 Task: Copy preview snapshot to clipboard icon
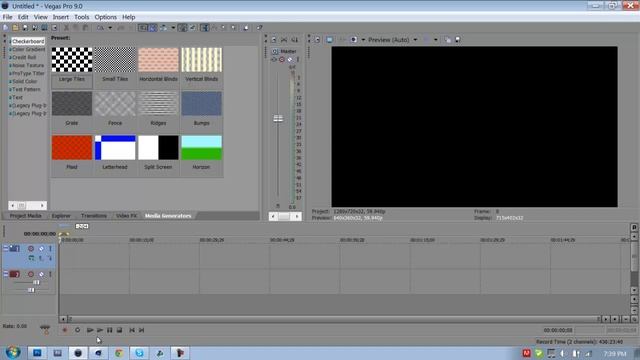448,40
